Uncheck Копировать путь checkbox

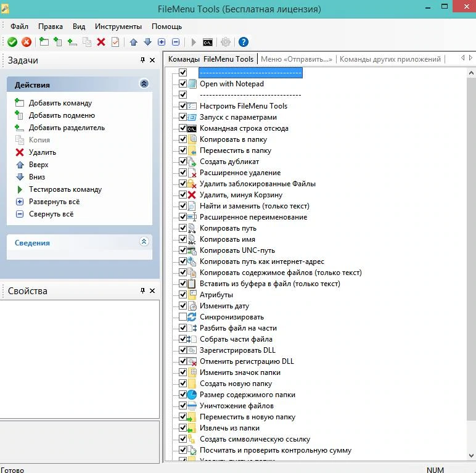(x=183, y=228)
